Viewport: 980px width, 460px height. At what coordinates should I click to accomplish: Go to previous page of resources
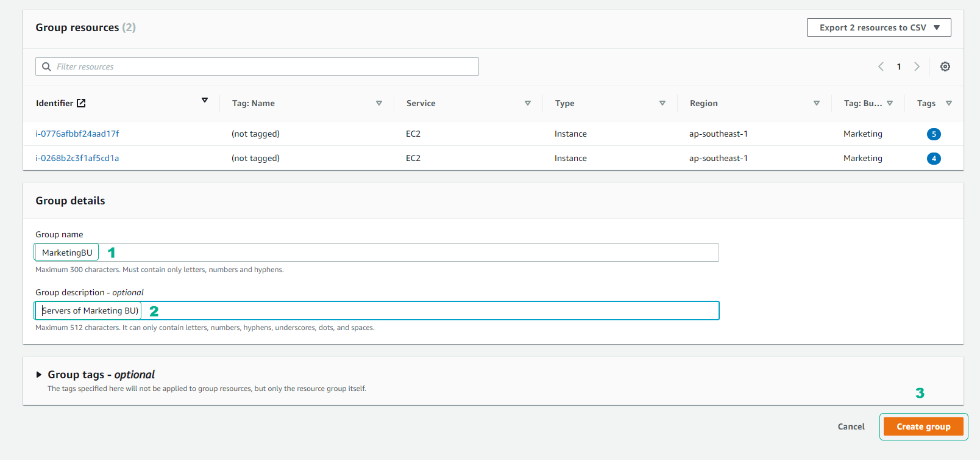881,66
